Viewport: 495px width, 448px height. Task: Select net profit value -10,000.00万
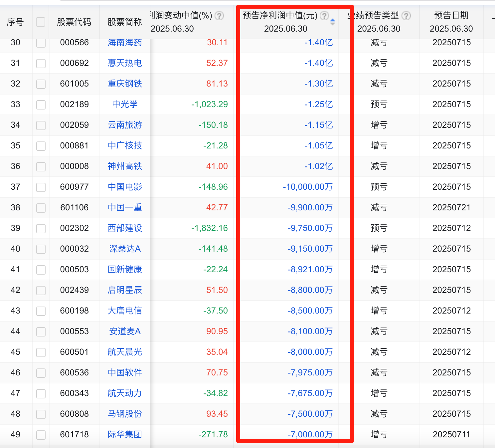click(x=308, y=187)
